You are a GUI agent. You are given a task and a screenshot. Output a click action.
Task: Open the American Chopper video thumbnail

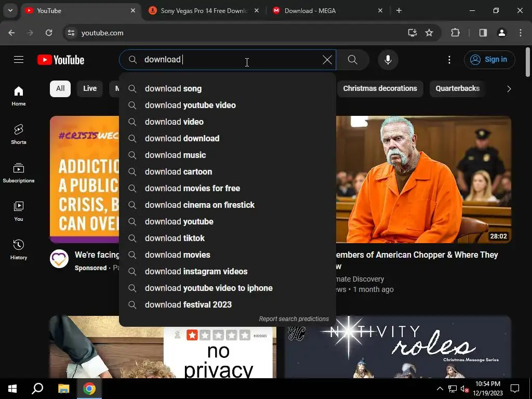coord(423,179)
